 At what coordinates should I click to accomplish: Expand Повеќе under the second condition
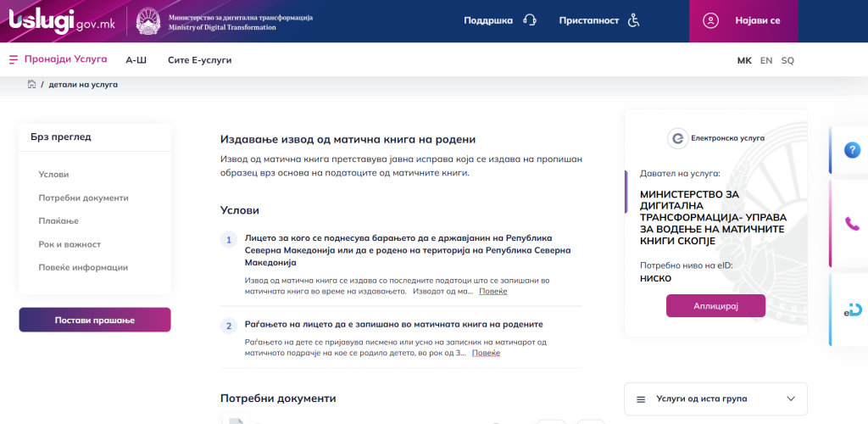(486, 353)
